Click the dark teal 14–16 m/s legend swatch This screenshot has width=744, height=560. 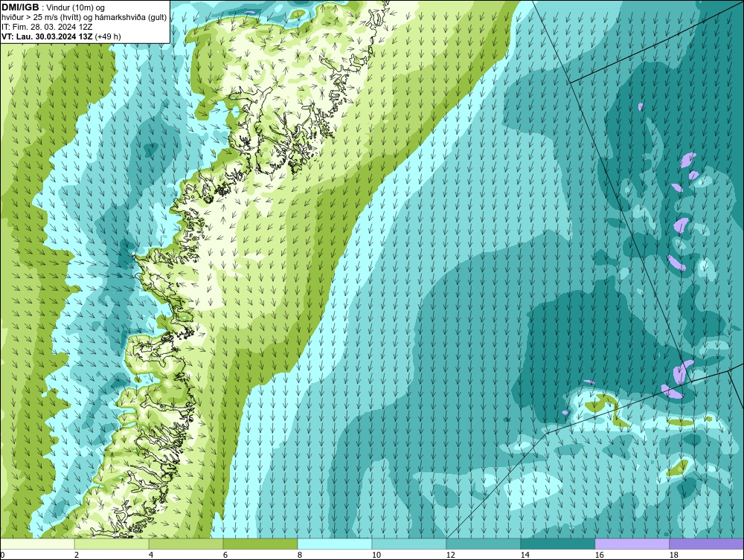point(558,544)
